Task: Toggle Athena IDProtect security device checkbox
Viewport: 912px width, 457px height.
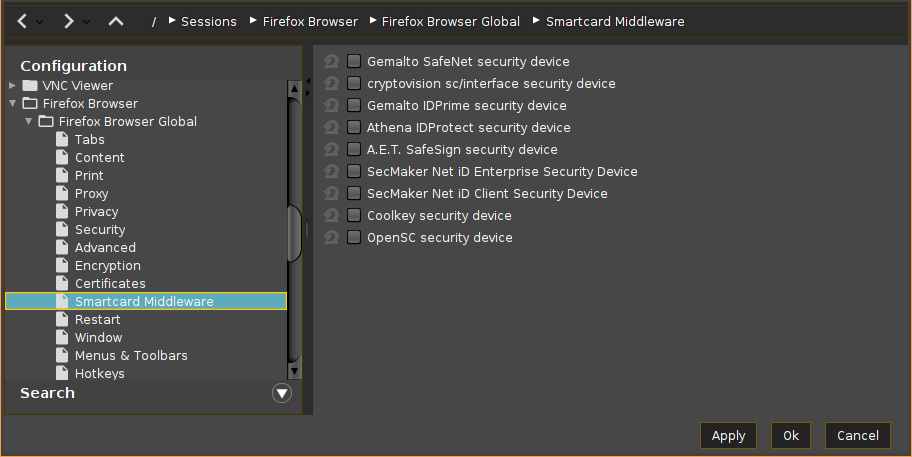Action: pyautogui.click(x=354, y=128)
